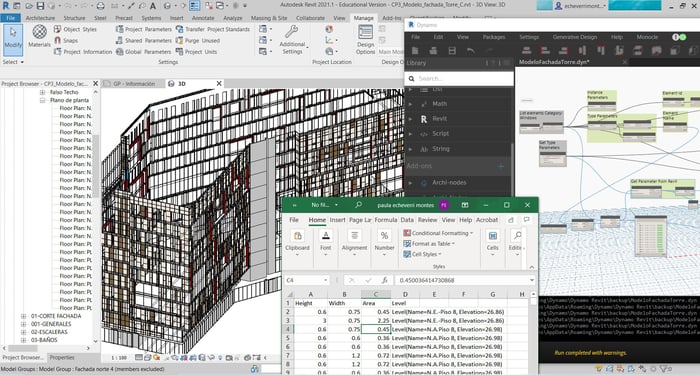Expand 02-ESCALERAS in Project Browser
Image resolution: width=700 pixels, height=375 pixels.
23,332
